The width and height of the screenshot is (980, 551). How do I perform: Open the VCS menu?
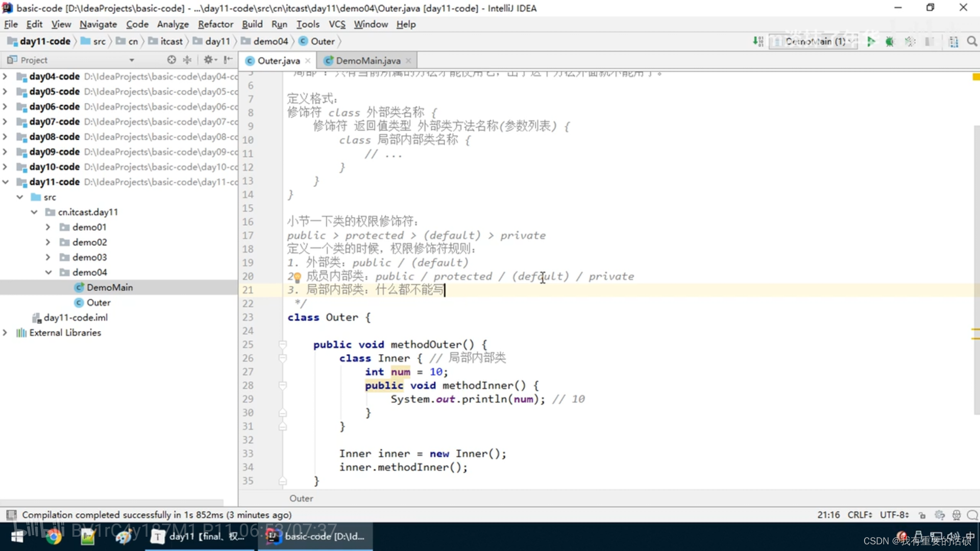click(337, 24)
